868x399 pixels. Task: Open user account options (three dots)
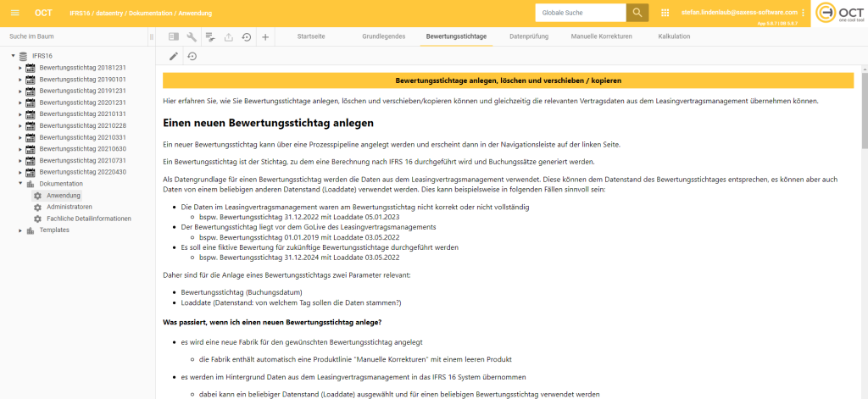(803, 12)
